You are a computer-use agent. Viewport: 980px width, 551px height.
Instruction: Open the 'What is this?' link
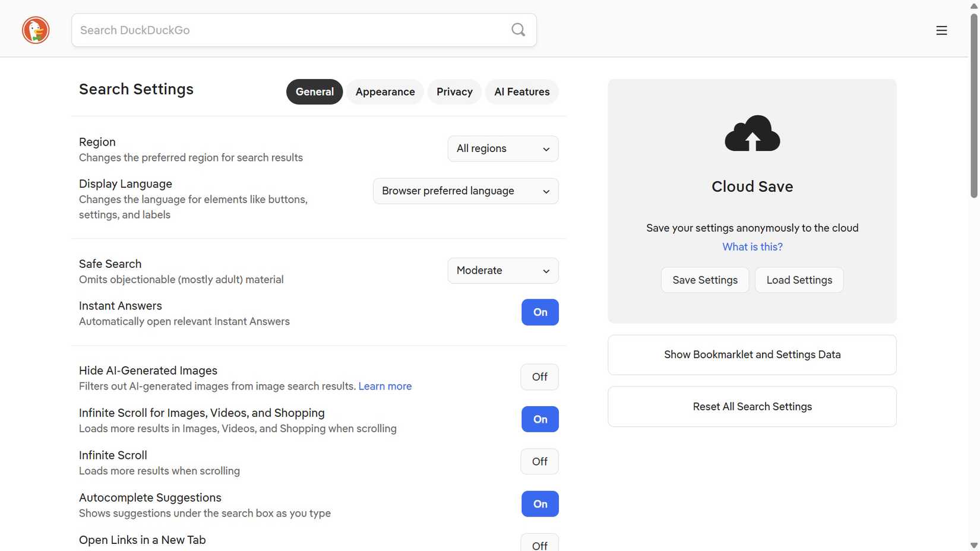752,246
